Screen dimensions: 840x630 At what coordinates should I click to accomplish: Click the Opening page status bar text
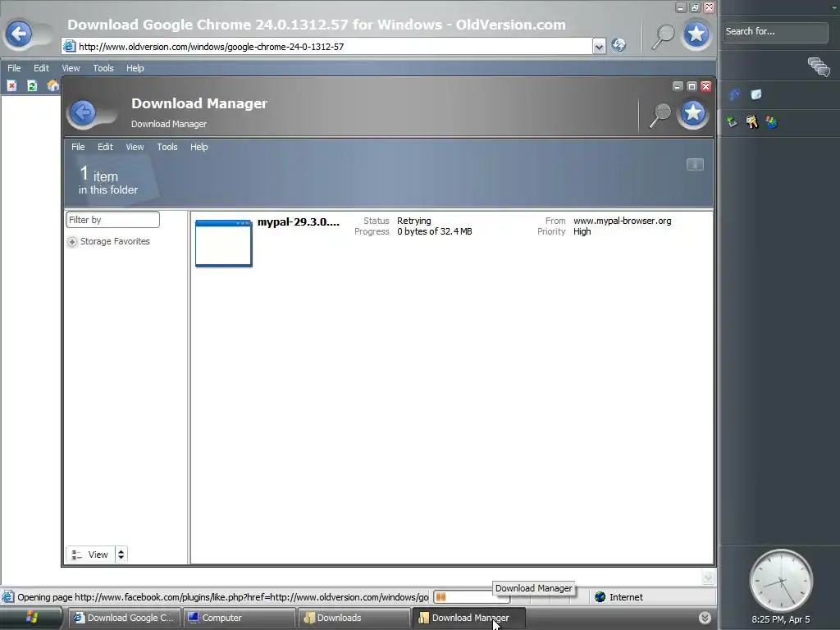[223, 597]
